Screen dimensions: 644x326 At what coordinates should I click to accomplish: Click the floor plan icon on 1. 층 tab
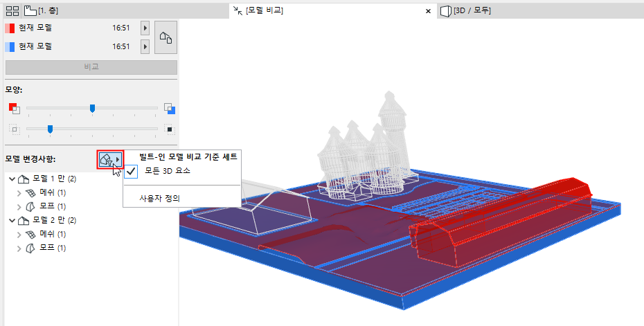pyautogui.click(x=30, y=10)
